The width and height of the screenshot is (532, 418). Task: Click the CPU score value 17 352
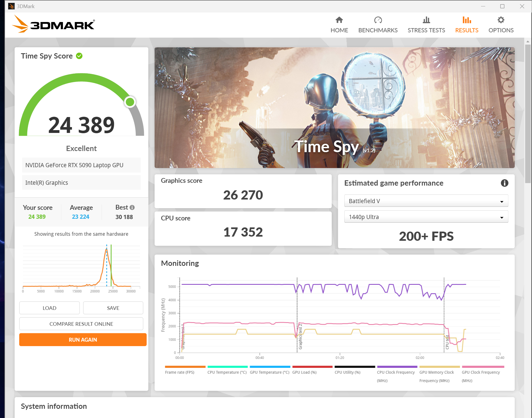point(243,232)
